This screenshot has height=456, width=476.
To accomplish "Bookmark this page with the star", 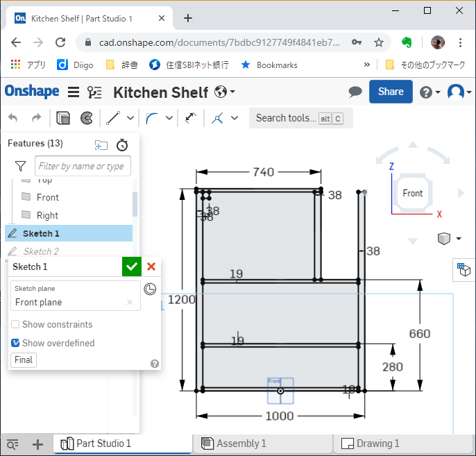I will (x=379, y=42).
